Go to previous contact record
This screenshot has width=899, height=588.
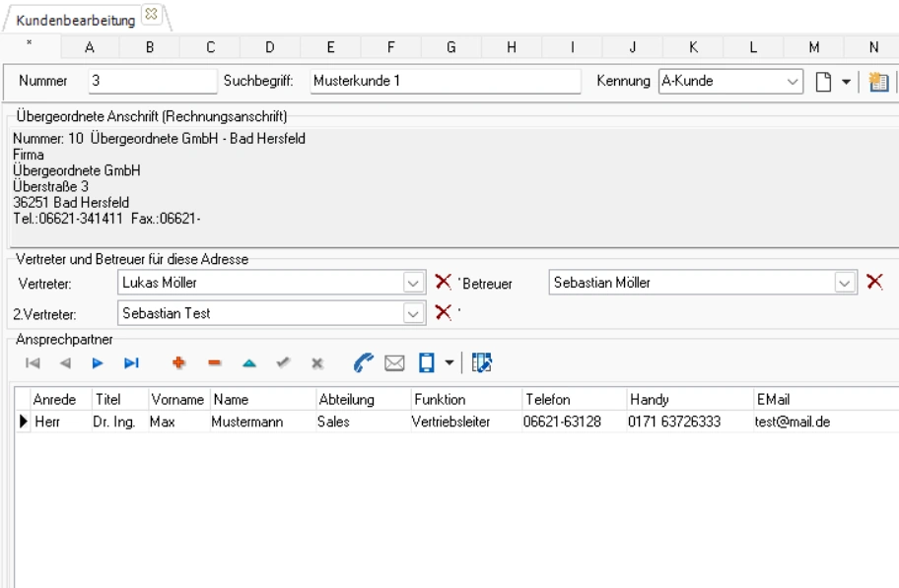pyautogui.click(x=65, y=362)
